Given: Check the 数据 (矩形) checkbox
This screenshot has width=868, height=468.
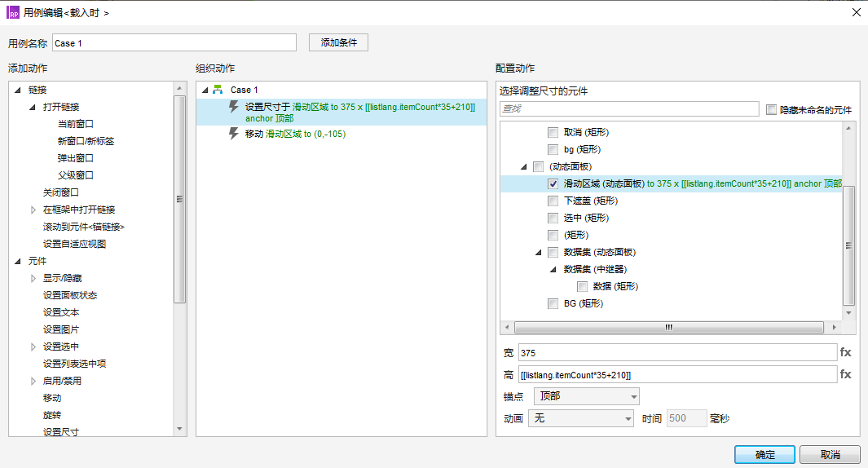Looking at the screenshot, I should tap(582, 286).
